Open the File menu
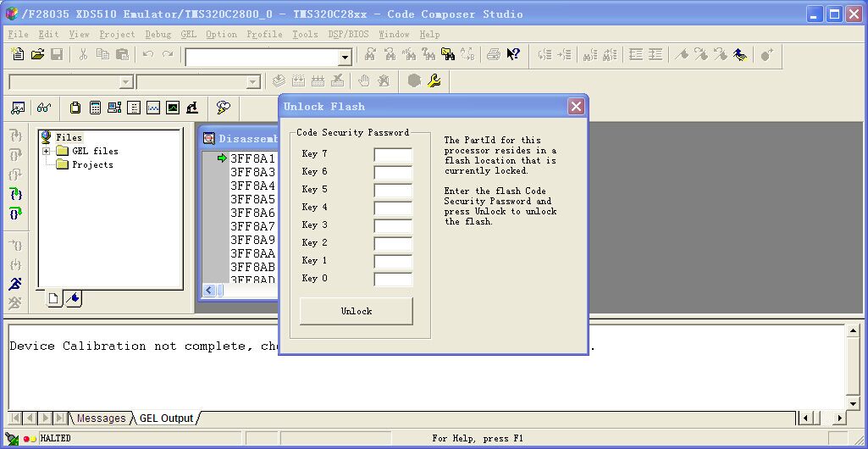This screenshot has width=868, height=449. tap(18, 35)
